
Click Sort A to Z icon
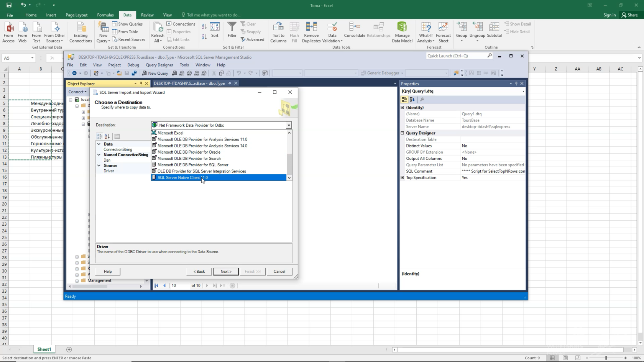(x=204, y=26)
